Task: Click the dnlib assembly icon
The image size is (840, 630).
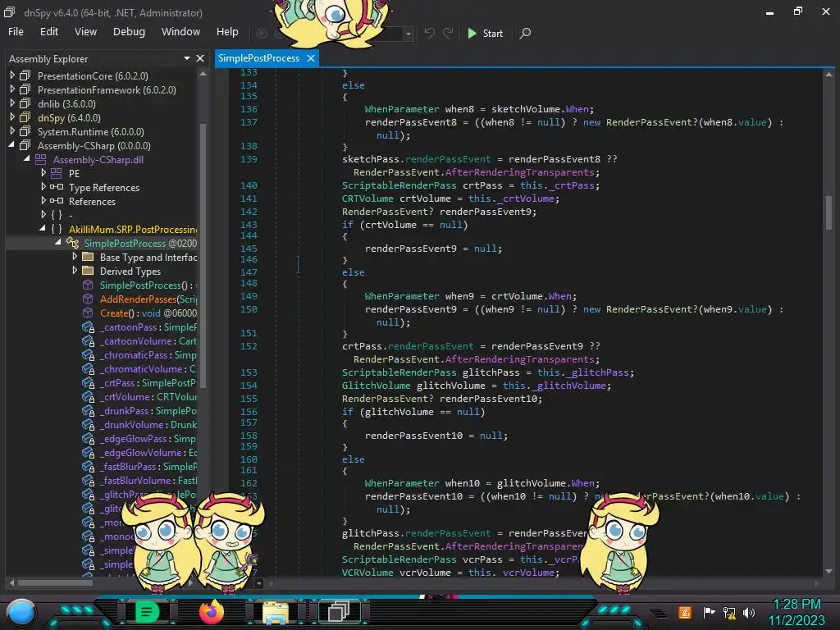Action: point(25,103)
